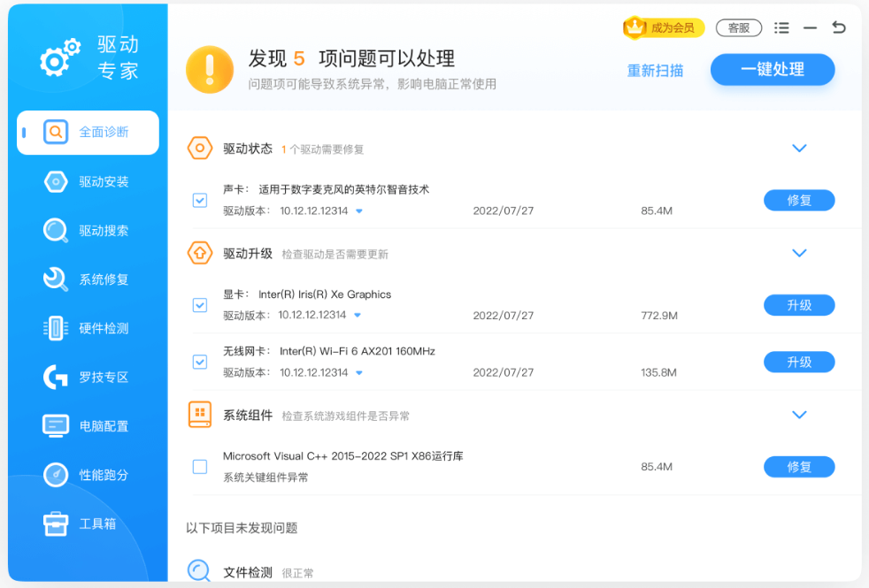Image resolution: width=869 pixels, height=588 pixels.
Task: Click the 系统修复 wrench icon
Action: [56, 279]
